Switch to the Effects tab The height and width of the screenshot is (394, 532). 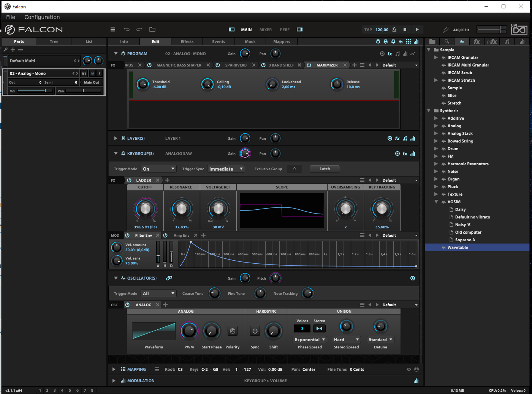coord(187,41)
